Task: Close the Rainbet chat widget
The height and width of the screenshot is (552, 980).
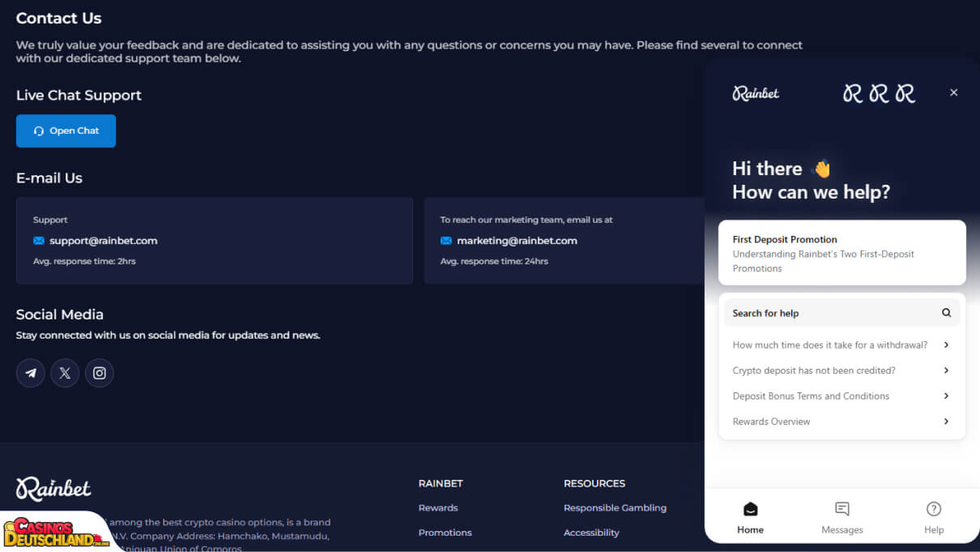Action: pyautogui.click(x=954, y=92)
